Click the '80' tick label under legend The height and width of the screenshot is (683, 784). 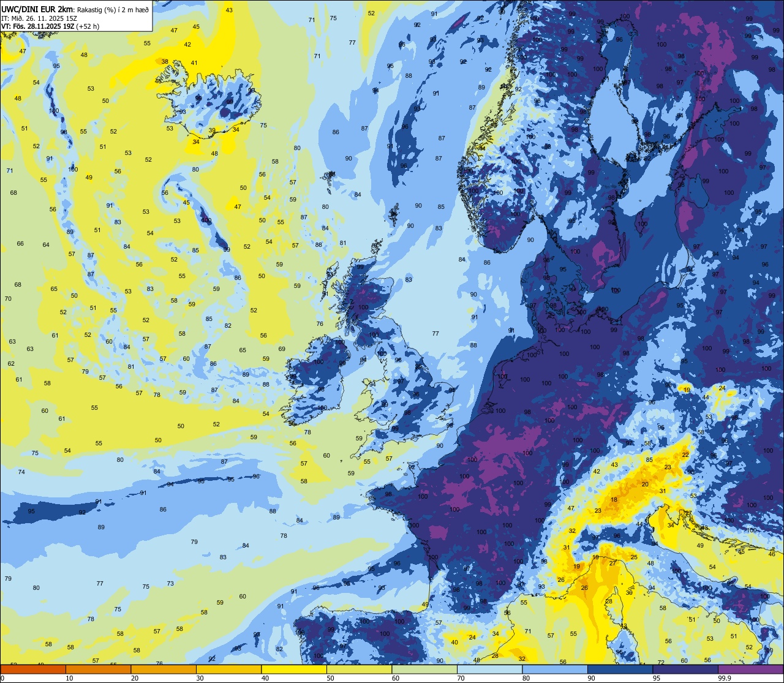tap(526, 678)
